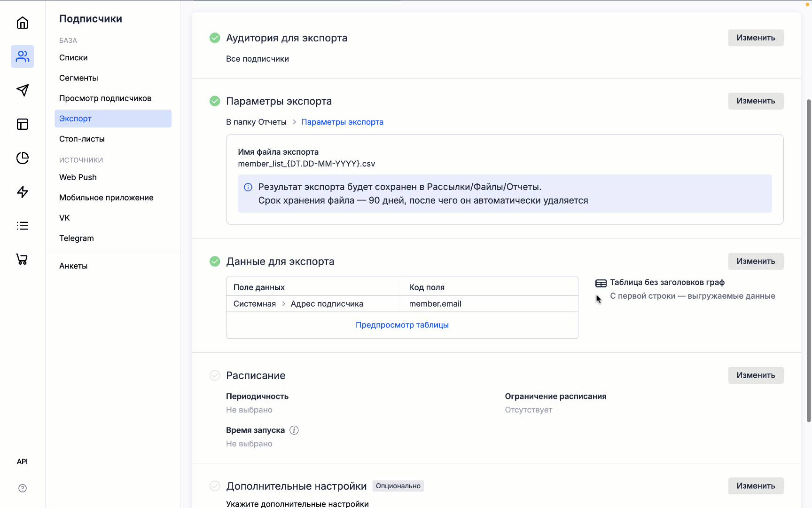
Task: Open the Сегменты menu item
Action: coord(78,78)
